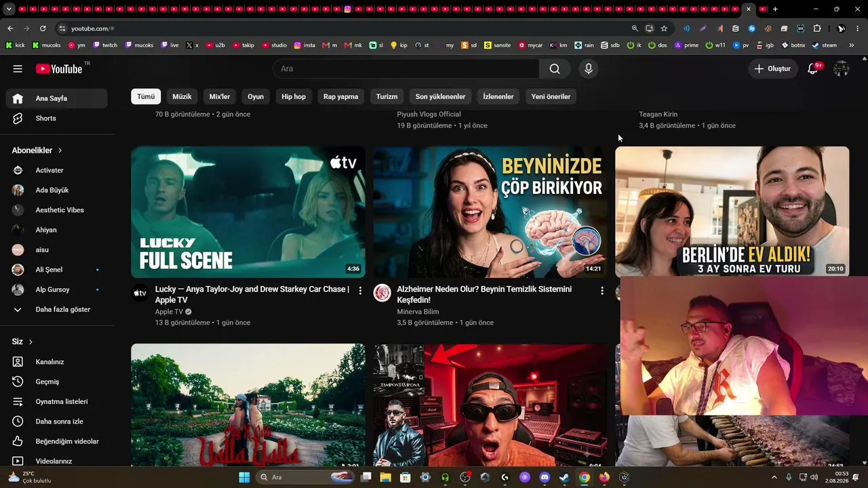The height and width of the screenshot is (488, 868).
Task: Select the Turizm filter chip
Action: click(x=387, y=96)
